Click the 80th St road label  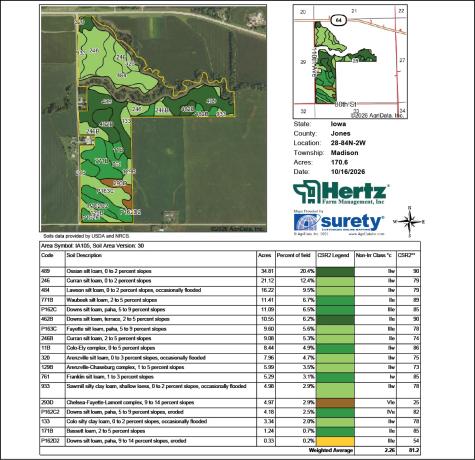[345, 105]
